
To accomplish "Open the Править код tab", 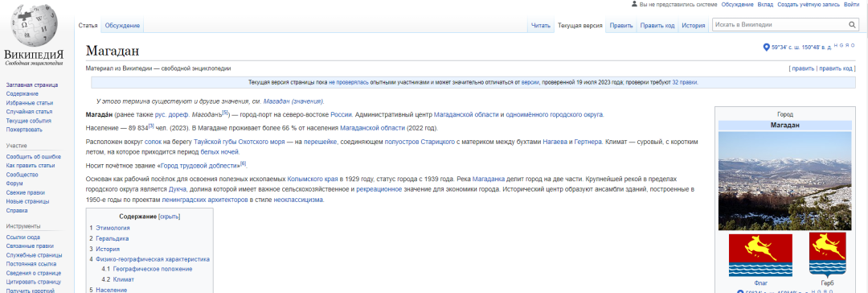I will [657, 26].
